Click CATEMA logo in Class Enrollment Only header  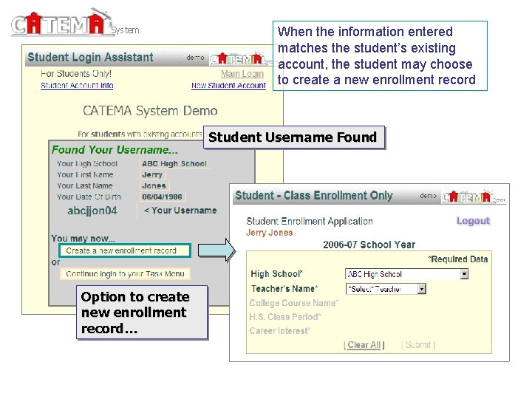474,197
